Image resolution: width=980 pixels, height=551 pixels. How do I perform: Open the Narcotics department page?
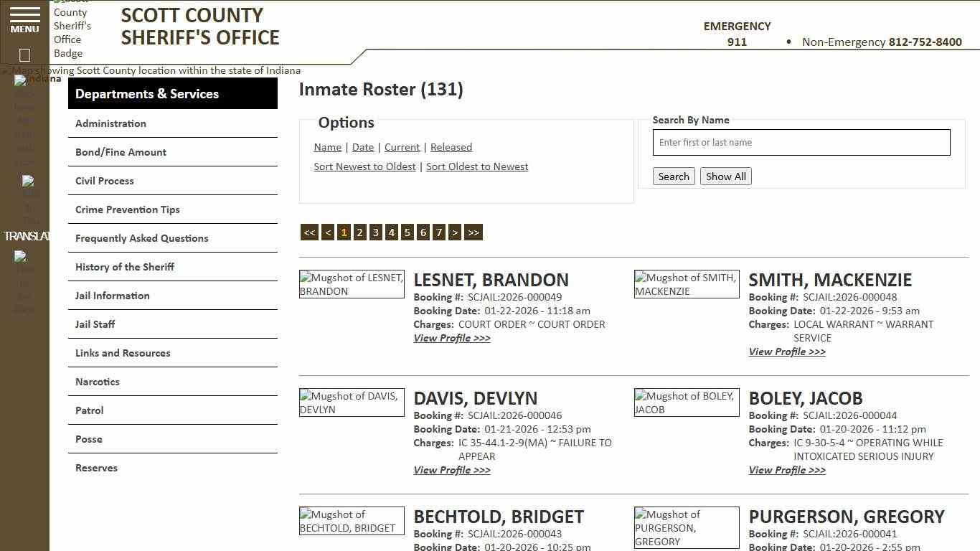pos(97,382)
